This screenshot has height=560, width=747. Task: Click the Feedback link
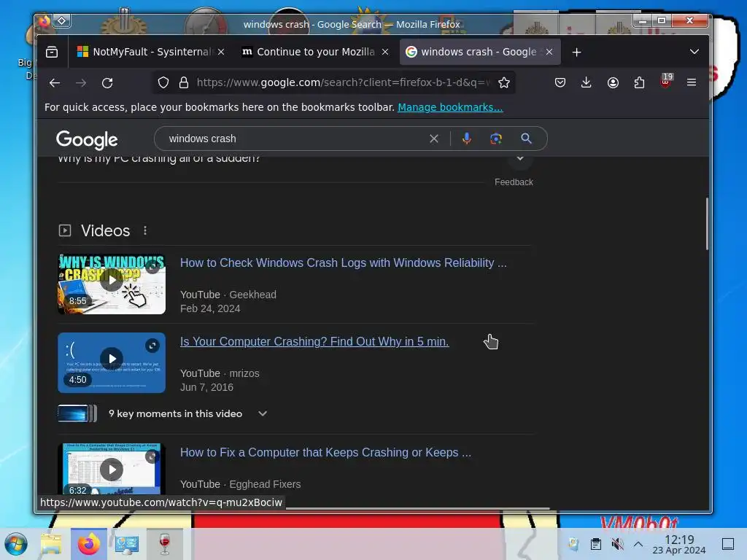pyautogui.click(x=514, y=182)
